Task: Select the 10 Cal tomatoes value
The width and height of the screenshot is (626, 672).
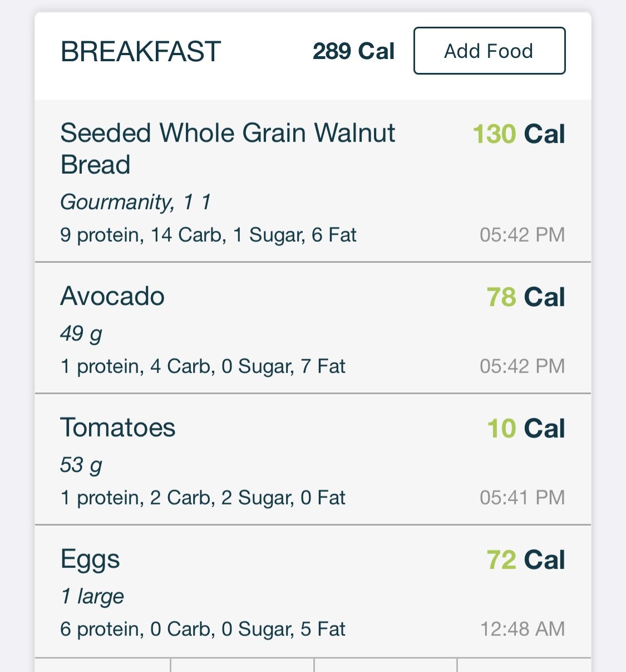Action: tap(526, 428)
